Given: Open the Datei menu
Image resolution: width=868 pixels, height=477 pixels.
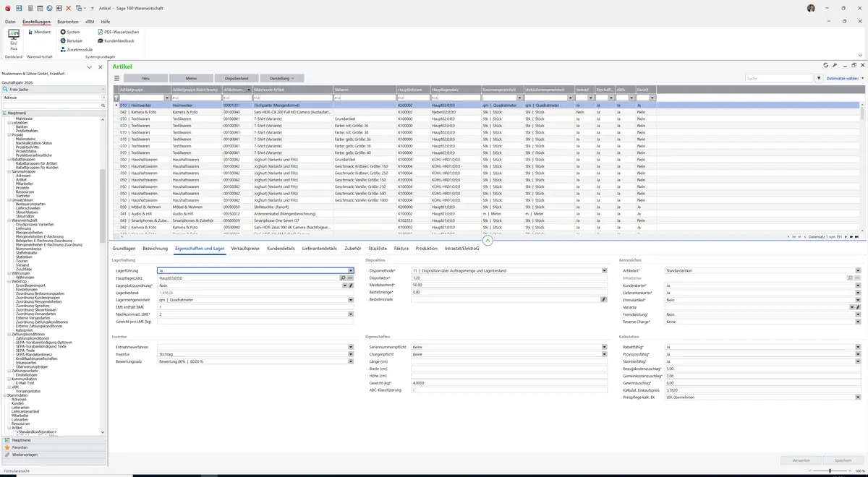Looking at the screenshot, I should click(x=10, y=22).
